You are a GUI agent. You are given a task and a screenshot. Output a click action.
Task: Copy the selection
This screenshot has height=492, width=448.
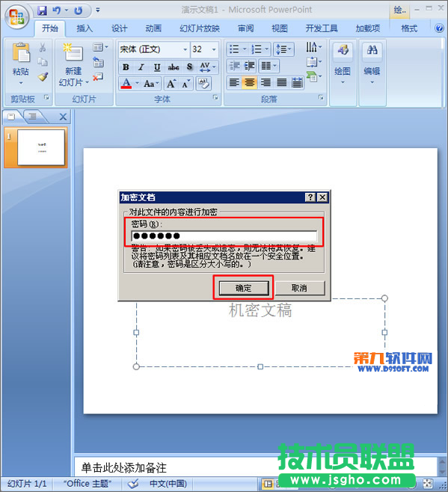(x=43, y=62)
